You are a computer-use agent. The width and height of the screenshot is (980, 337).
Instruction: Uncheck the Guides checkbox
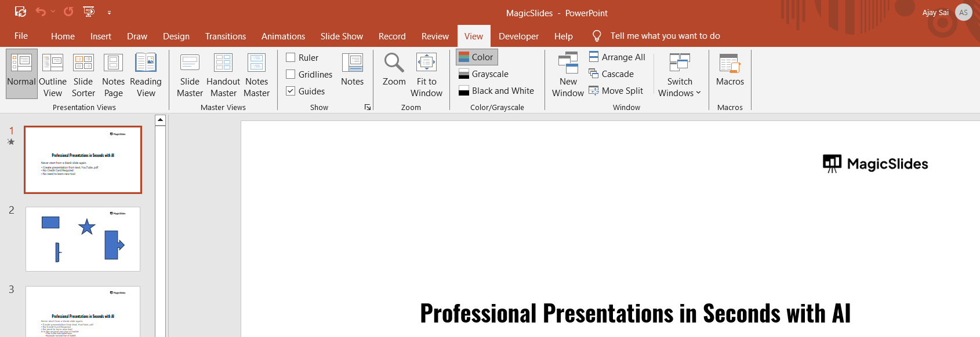coord(291,91)
